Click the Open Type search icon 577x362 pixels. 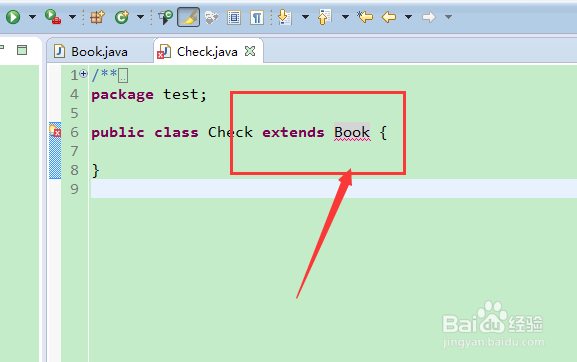coord(165,17)
